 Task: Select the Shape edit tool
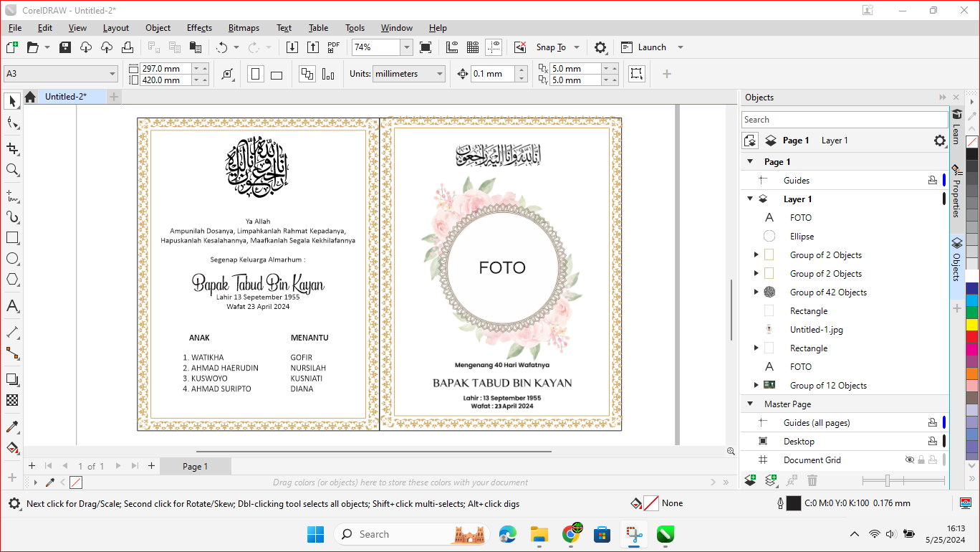click(x=12, y=123)
